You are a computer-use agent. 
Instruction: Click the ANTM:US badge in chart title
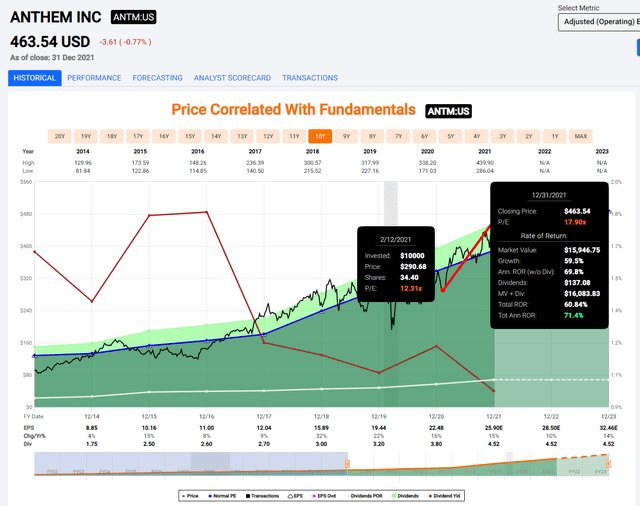pyautogui.click(x=448, y=111)
